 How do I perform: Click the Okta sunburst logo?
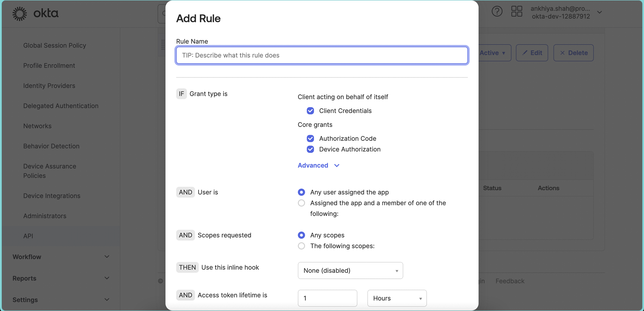[20, 13]
